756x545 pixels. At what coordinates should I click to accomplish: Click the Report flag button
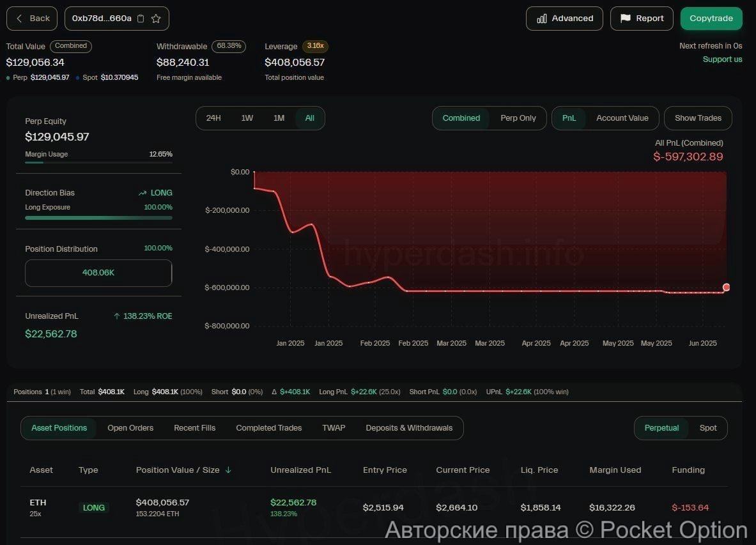(642, 19)
